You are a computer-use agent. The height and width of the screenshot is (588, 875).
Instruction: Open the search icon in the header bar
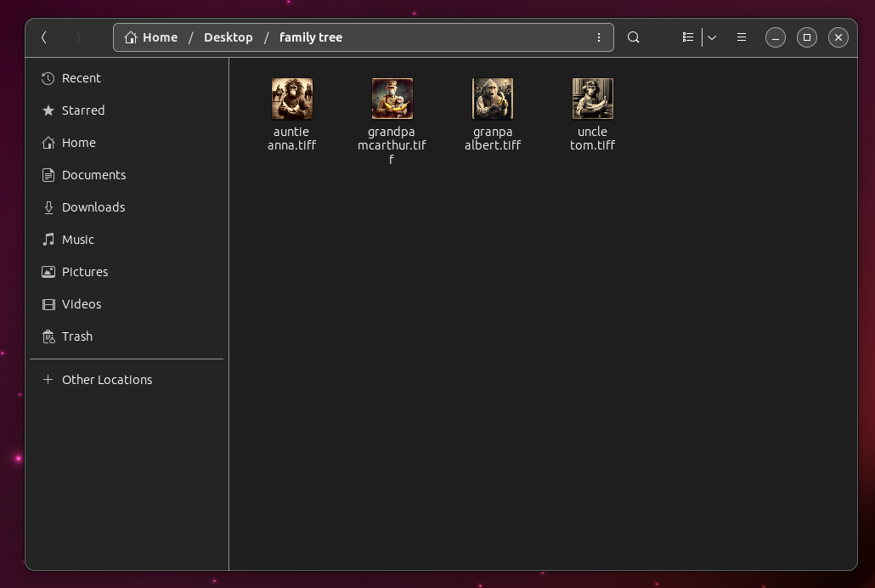633,37
